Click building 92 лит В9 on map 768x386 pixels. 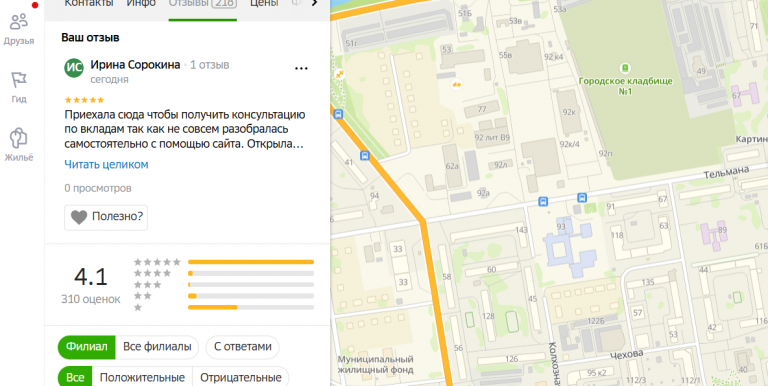click(492, 137)
